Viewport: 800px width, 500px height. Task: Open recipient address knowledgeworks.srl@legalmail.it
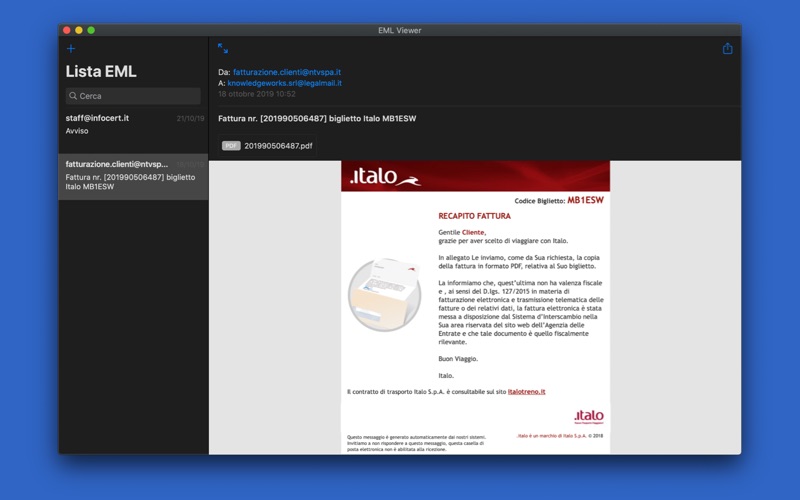(285, 83)
